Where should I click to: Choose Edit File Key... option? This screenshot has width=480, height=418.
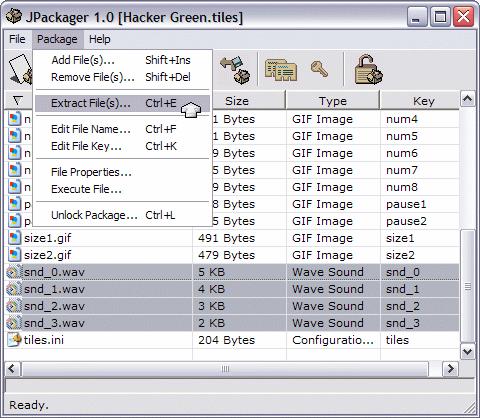[122, 146]
